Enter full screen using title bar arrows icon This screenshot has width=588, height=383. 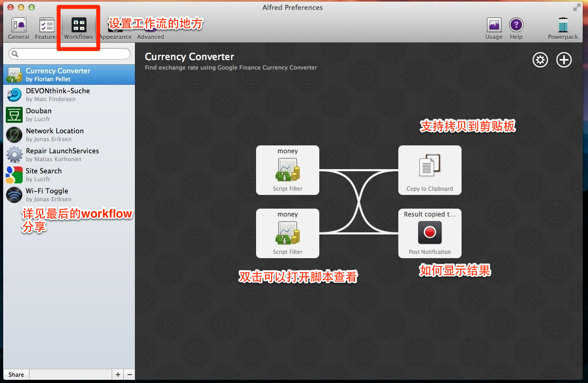[x=576, y=7]
